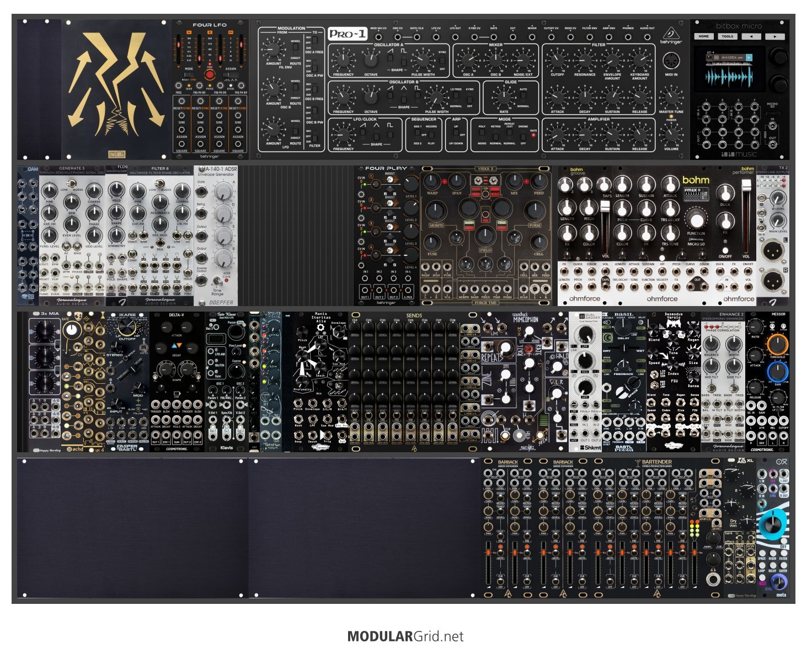Click the R XLR output on TX 2
The width and height of the screenshot is (812, 648).
pos(773,281)
